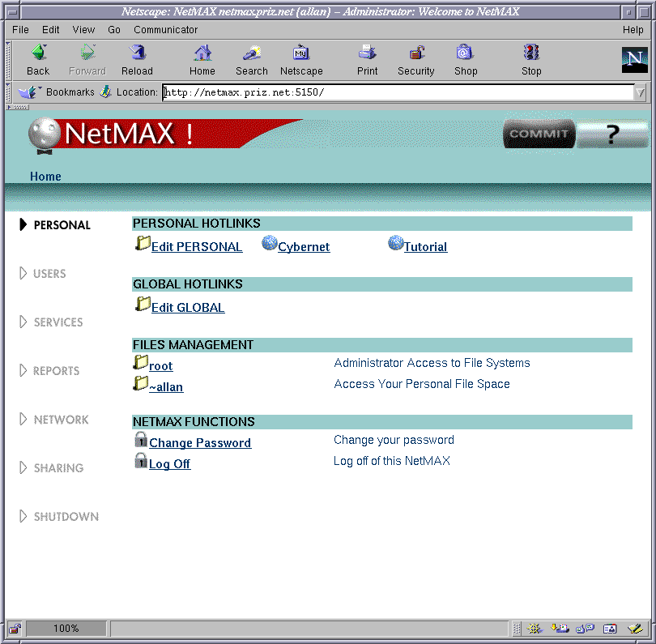Viewport: 656px width, 644px height.
Task: Click the Log Off link
Action: 169,464
